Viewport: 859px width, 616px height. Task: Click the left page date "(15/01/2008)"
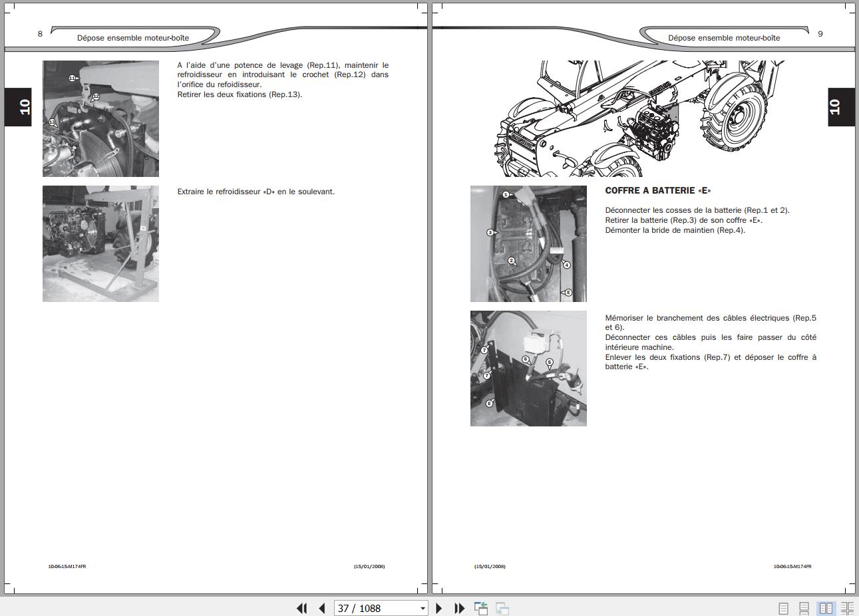(x=369, y=567)
